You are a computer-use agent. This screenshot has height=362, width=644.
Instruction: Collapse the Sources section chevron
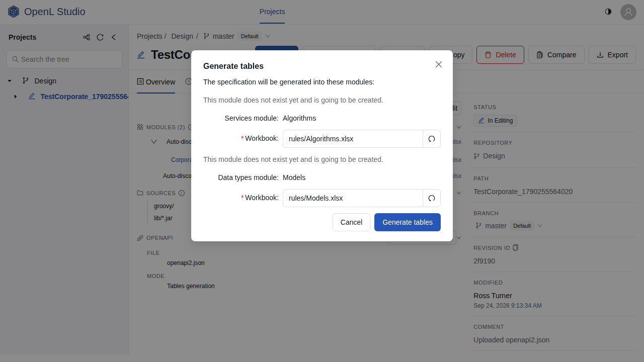459,193
